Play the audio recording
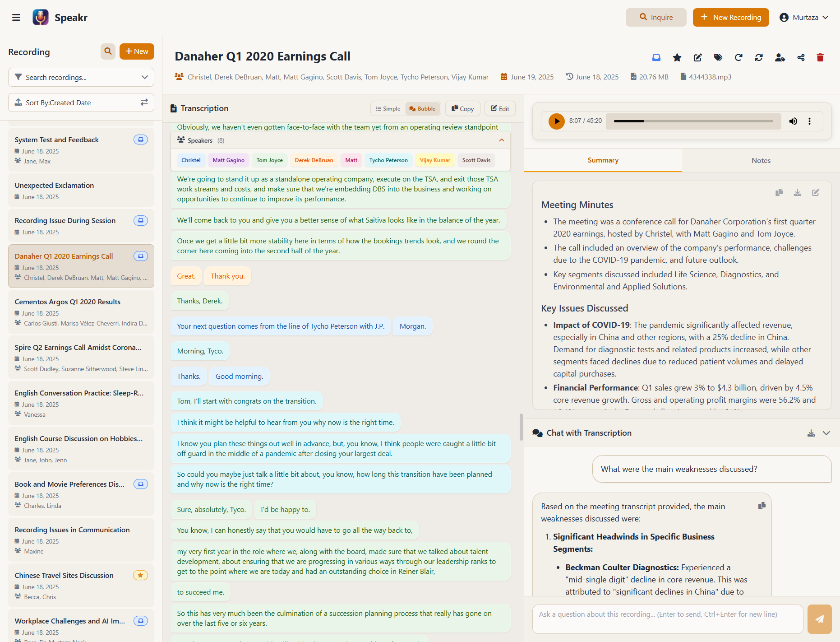 click(557, 121)
